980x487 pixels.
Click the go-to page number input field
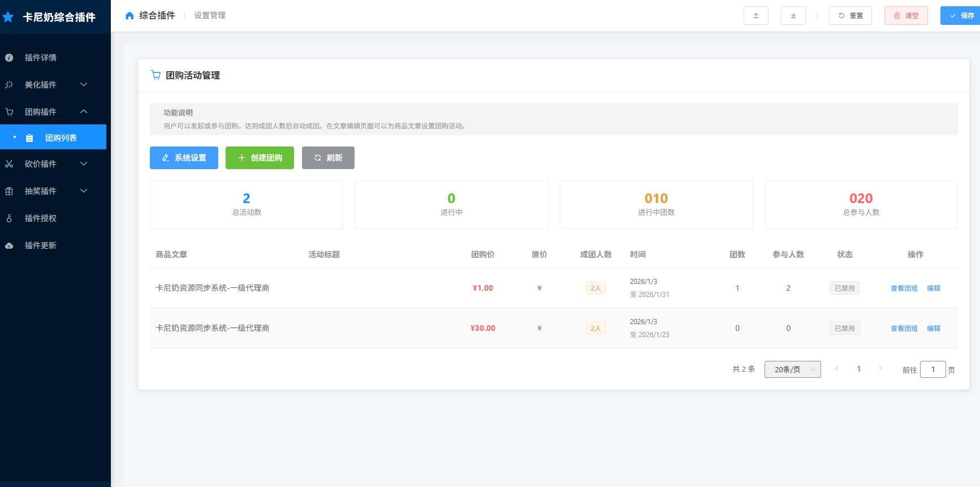[x=932, y=369]
